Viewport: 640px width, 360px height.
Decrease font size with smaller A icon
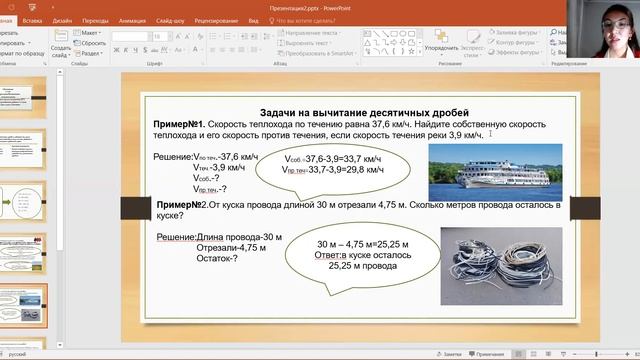187,37
